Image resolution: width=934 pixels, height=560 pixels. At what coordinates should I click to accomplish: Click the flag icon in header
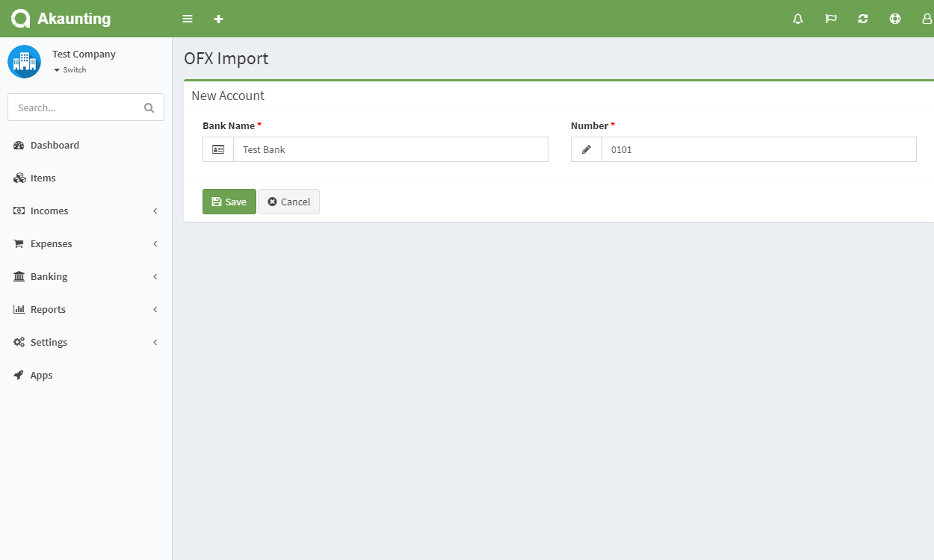click(x=831, y=19)
